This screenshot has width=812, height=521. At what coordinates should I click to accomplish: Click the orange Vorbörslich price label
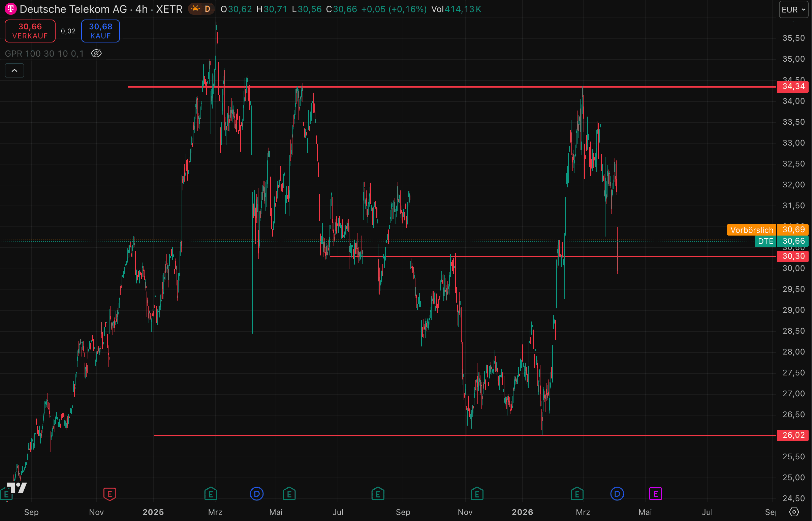tap(751, 230)
